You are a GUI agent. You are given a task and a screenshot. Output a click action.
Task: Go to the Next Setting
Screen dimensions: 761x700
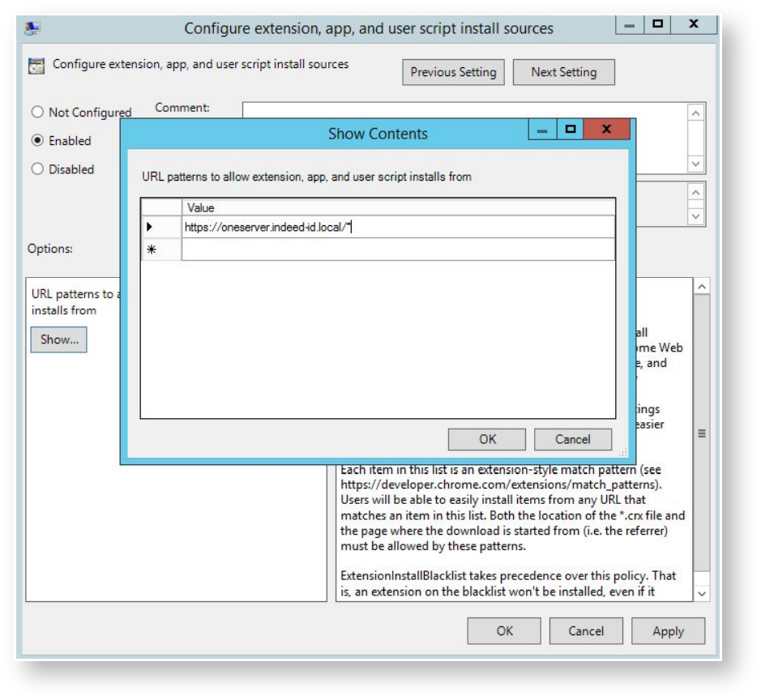pyautogui.click(x=563, y=72)
